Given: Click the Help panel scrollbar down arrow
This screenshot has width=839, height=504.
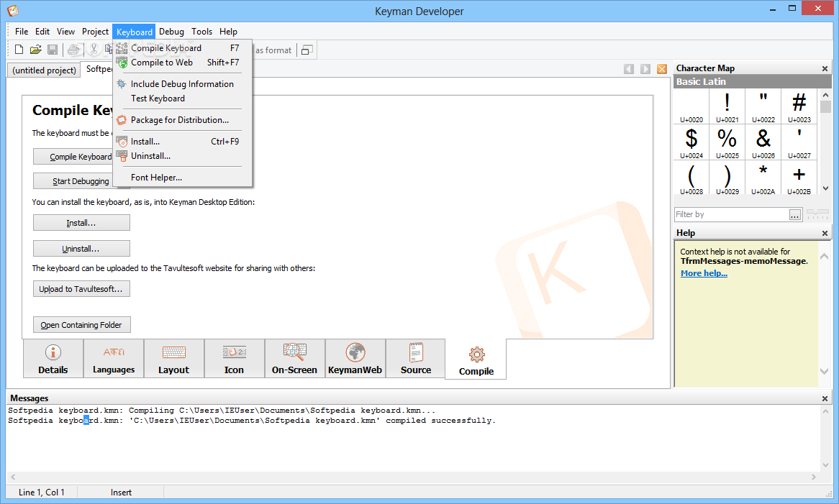Looking at the screenshot, I should click(825, 371).
